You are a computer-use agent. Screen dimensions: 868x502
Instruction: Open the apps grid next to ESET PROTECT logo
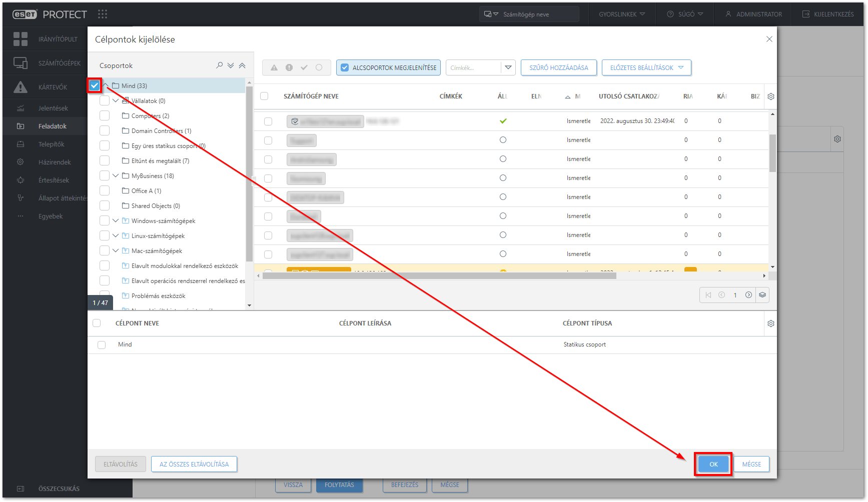tap(103, 14)
